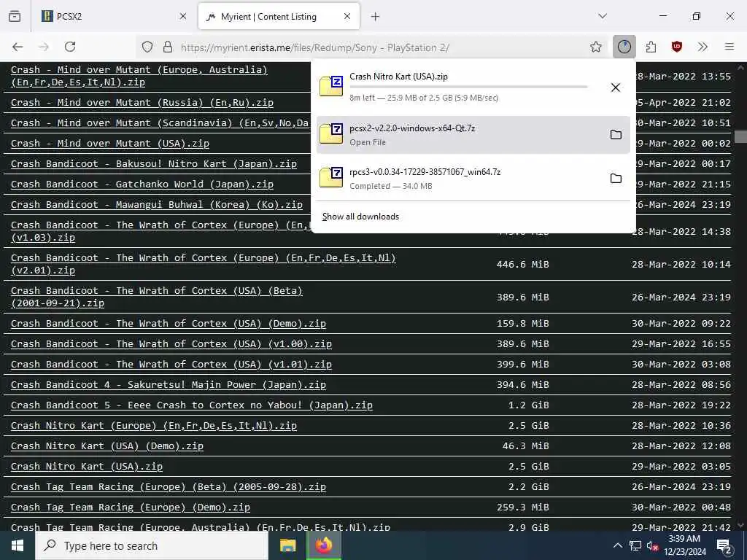Open Crash Bandicoot 5 Eeee Crash link
The height and width of the screenshot is (560, 747).
[x=192, y=405]
